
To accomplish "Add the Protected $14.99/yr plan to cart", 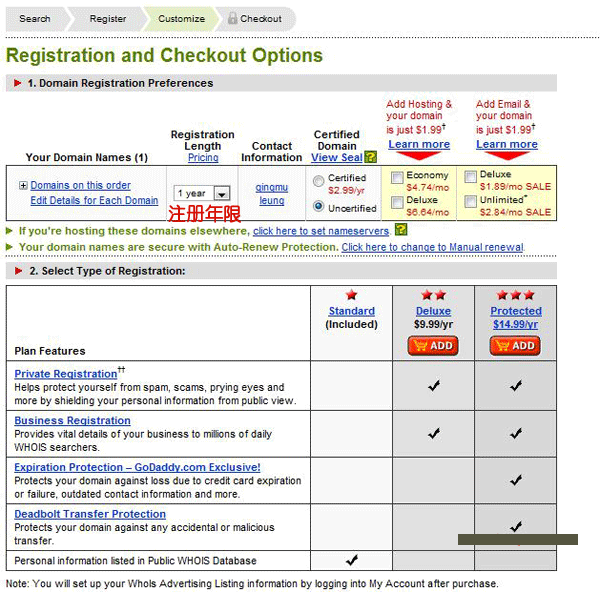I will pyautogui.click(x=515, y=345).
